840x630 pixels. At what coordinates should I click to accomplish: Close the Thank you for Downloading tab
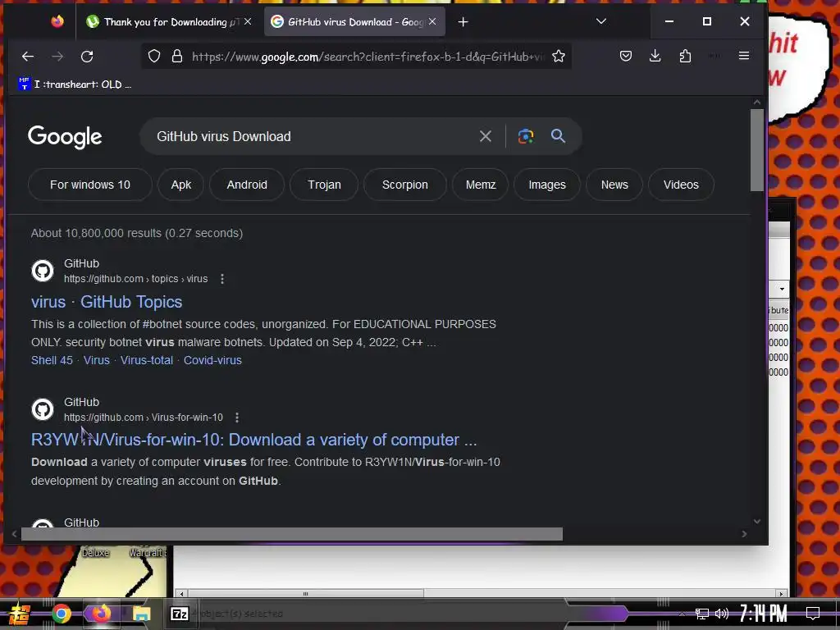pos(248,21)
